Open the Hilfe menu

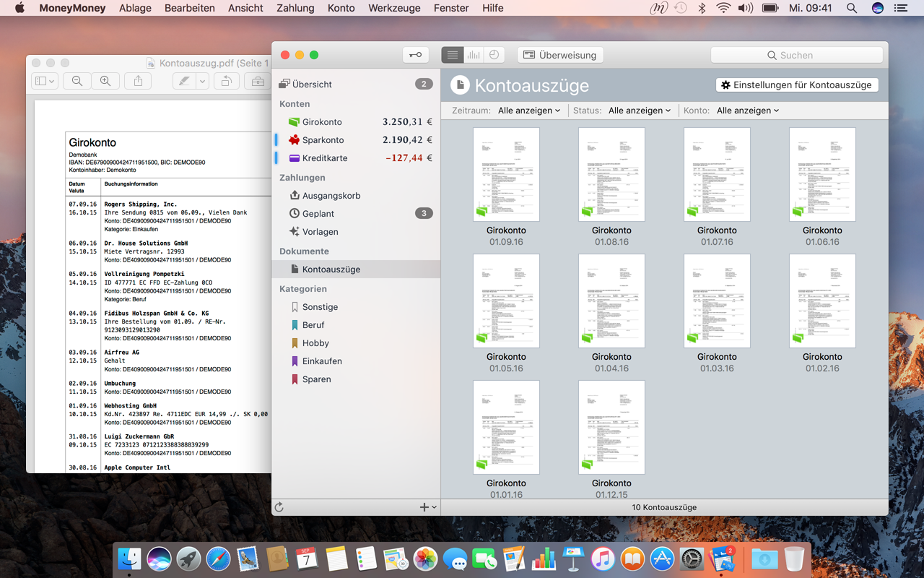[493, 8]
